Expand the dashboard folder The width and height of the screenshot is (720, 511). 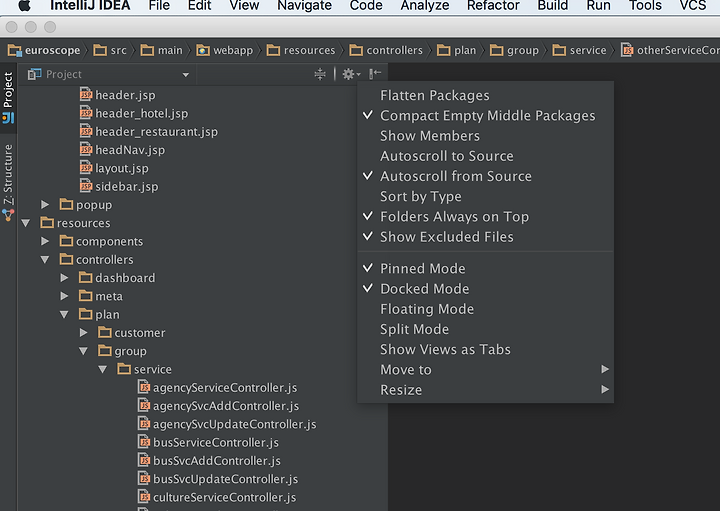coord(64,278)
